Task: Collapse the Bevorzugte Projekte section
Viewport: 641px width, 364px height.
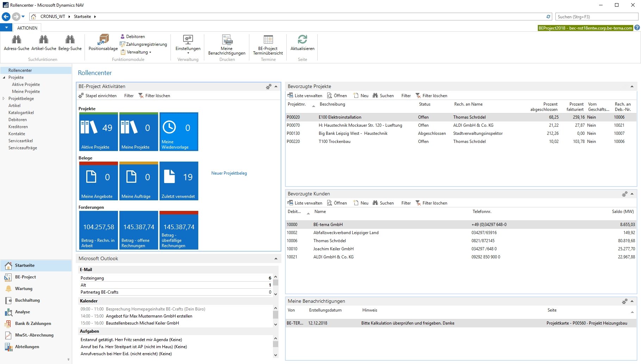Action: [632, 87]
